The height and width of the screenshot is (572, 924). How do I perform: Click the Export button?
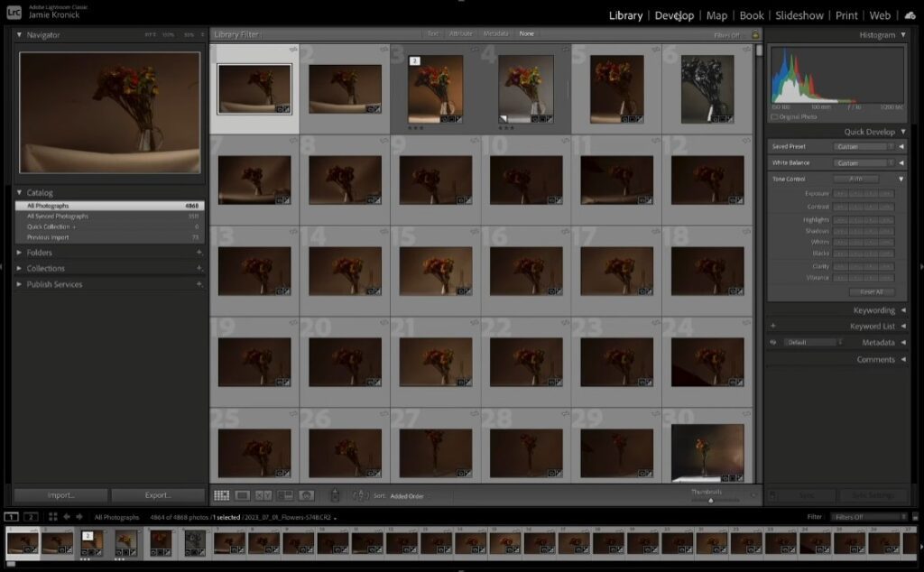click(x=159, y=494)
